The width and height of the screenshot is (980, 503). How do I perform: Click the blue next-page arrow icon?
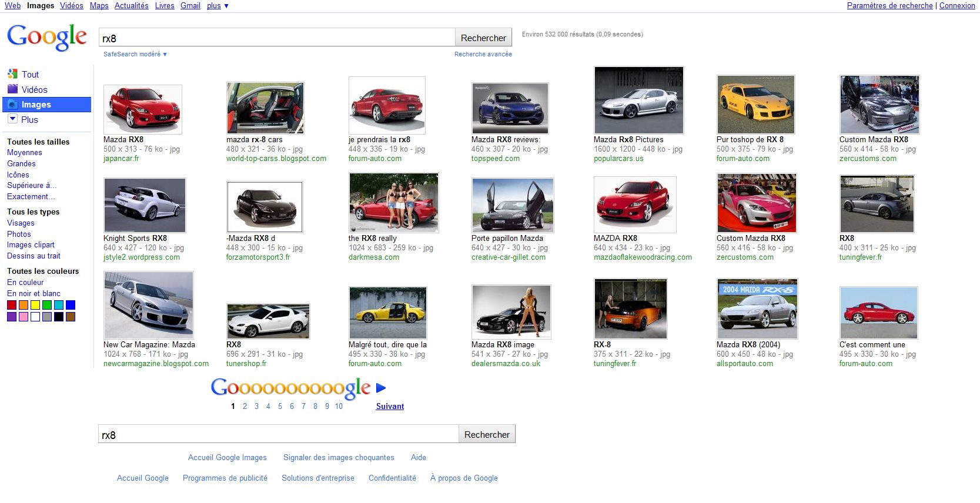[381, 388]
